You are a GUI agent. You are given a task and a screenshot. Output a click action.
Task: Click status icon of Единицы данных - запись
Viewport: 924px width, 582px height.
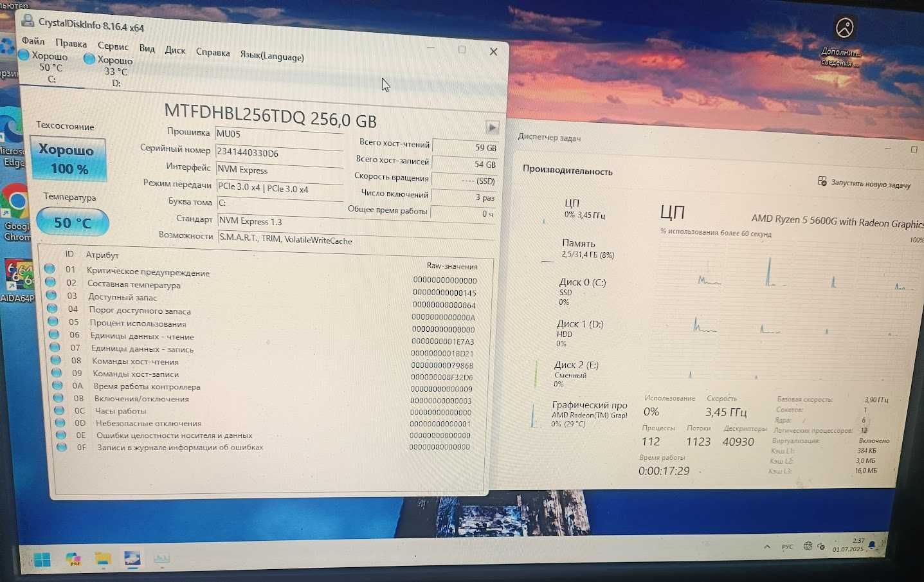56,347
